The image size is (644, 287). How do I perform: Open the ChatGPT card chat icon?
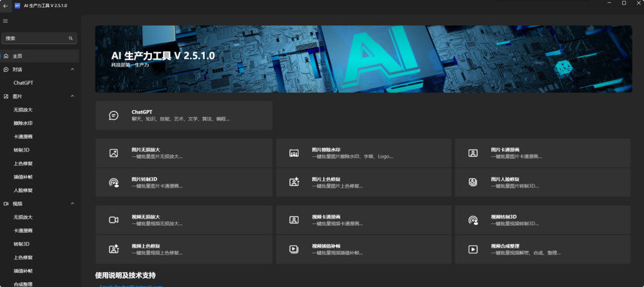[114, 115]
